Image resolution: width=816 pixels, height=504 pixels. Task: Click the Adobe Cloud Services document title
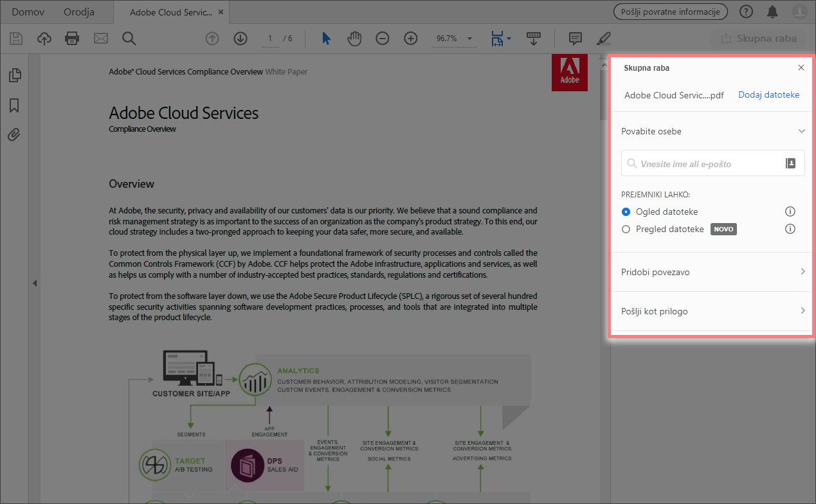(184, 113)
